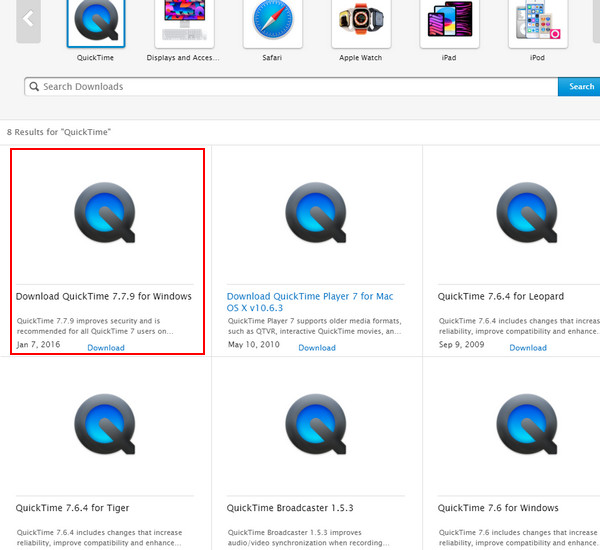Click Tiger description "QuickTime 7.6.4 includes changes"
This screenshot has width=600, height=550.
coord(99,538)
